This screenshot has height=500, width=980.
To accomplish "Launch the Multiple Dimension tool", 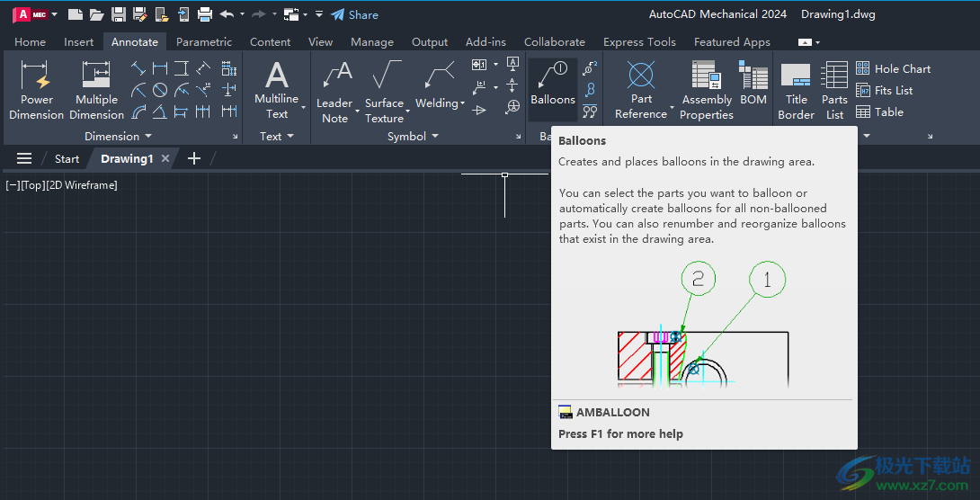I will pyautogui.click(x=96, y=89).
